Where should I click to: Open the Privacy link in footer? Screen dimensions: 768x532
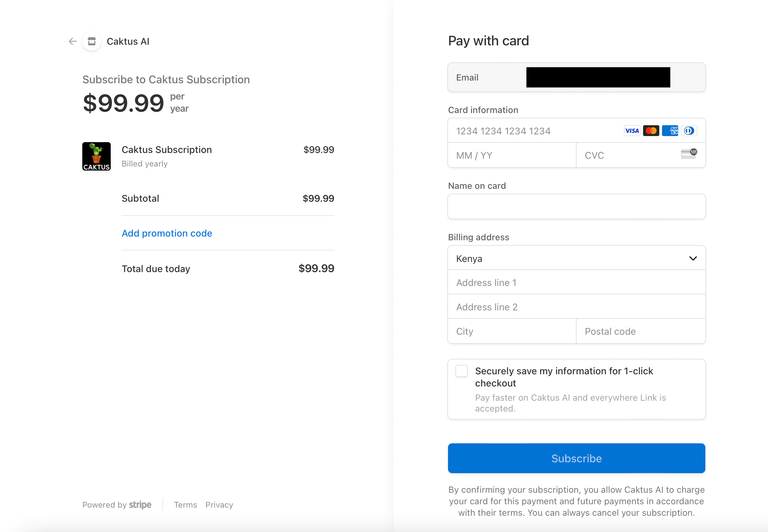[x=219, y=505]
